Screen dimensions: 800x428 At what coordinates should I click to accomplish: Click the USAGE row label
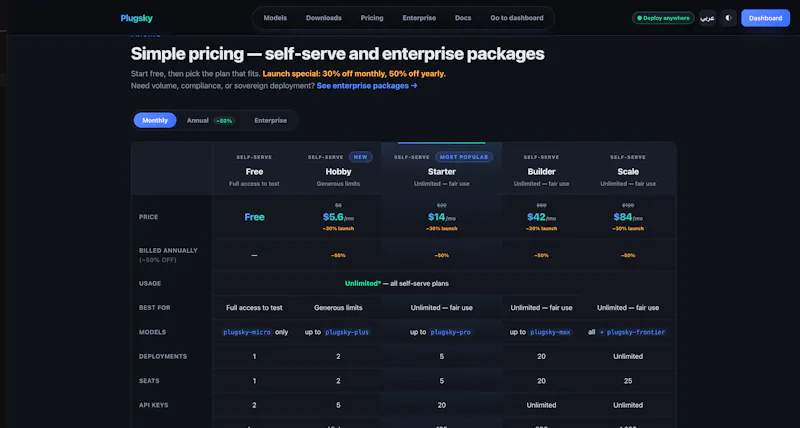click(x=150, y=283)
